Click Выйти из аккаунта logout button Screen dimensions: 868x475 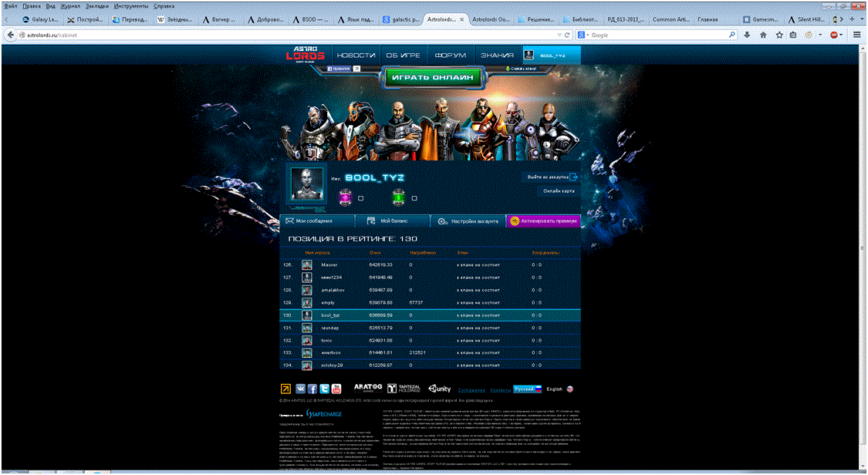click(x=546, y=177)
